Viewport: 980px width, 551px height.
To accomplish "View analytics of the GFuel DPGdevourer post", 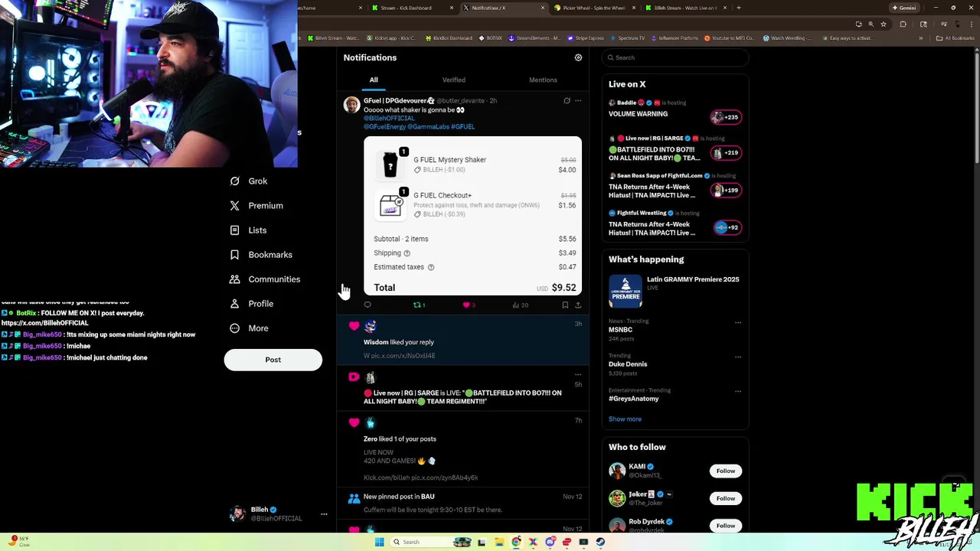I will tap(520, 305).
